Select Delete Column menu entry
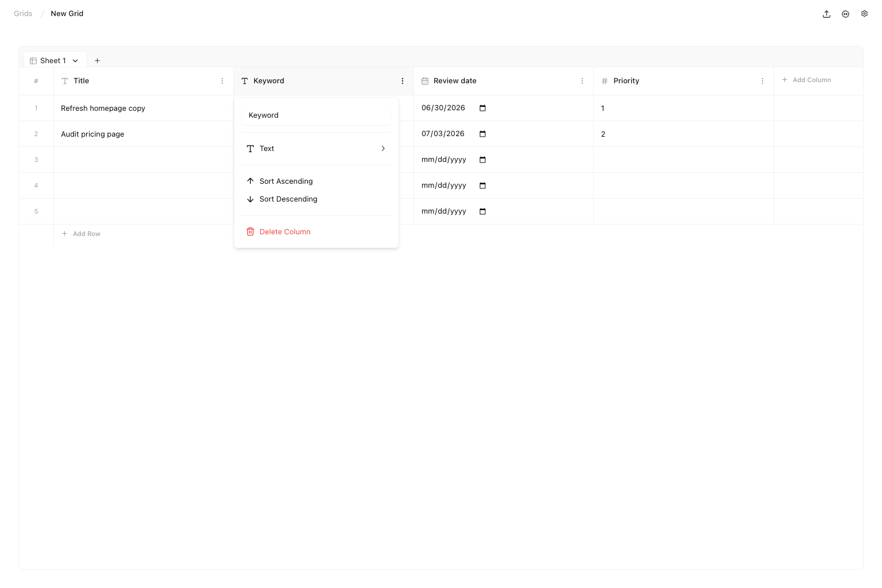Screen dimensions: 882x588 coord(316,231)
